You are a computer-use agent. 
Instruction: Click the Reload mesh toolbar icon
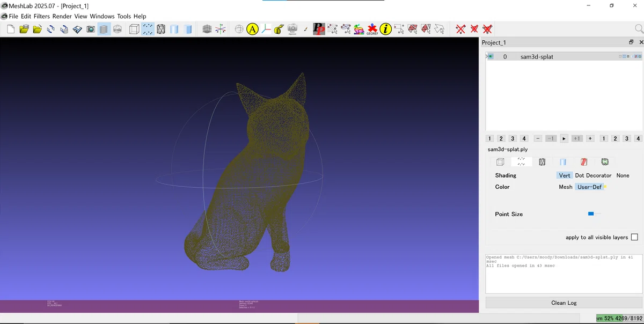pyautogui.click(x=50, y=30)
